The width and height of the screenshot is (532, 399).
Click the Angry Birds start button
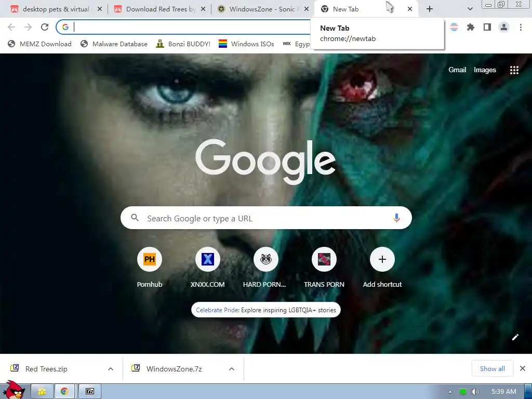(x=13, y=390)
